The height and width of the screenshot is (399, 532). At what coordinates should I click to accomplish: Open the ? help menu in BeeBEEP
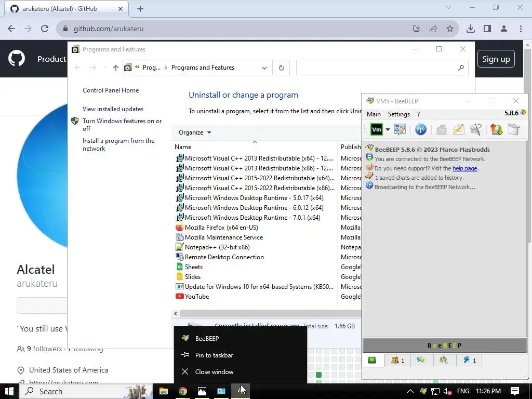418,114
